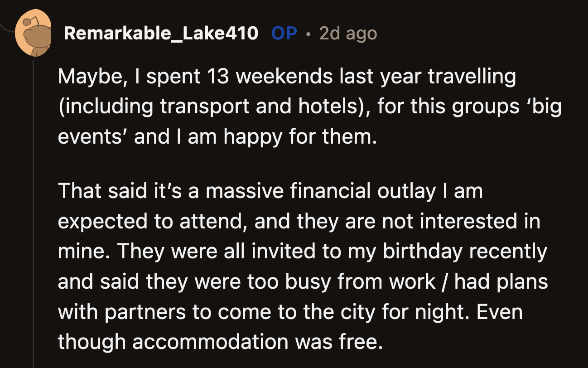588x368 pixels.
Task: Click the 2d ago timestamp link
Action: pyautogui.click(x=347, y=33)
